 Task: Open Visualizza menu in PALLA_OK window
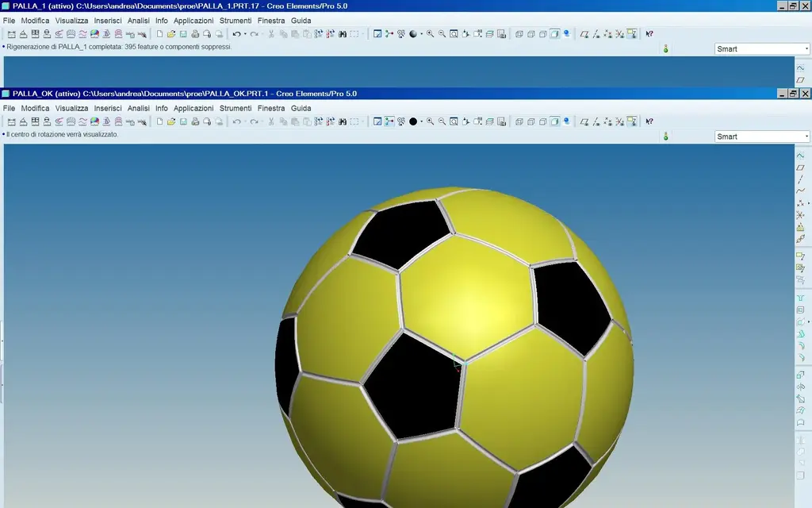[x=71, y=108]
